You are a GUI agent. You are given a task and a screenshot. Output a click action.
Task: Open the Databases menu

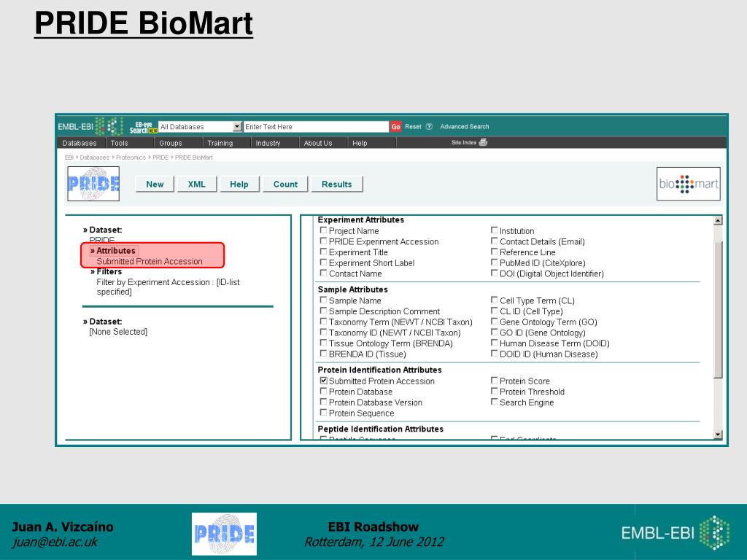pos(80,143)
